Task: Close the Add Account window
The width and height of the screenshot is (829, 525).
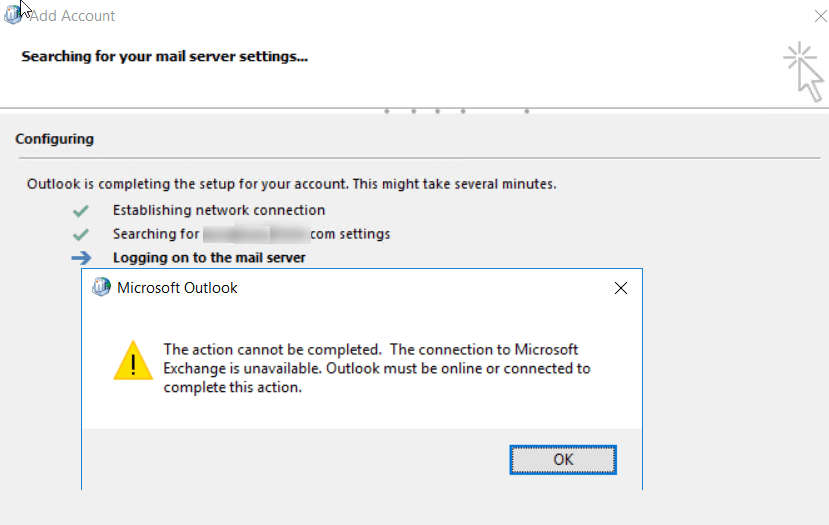Action: (820, 16)
